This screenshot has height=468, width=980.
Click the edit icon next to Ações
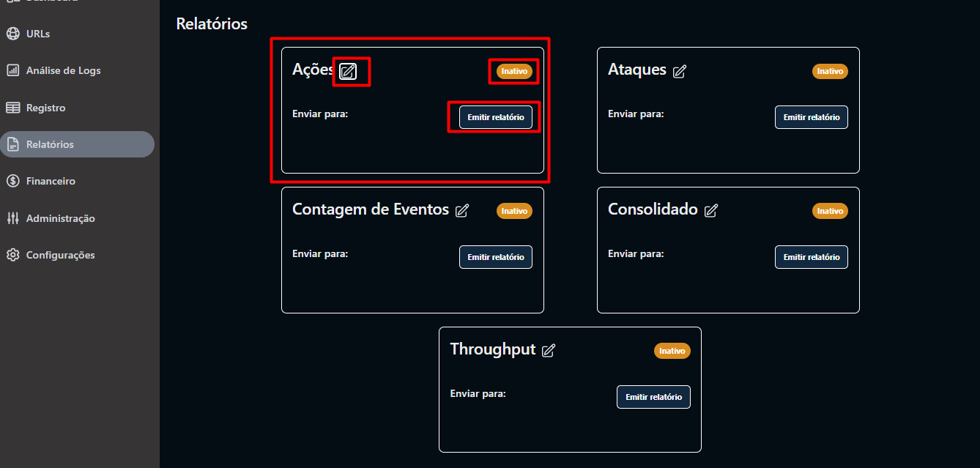click(x=348, y=71)
